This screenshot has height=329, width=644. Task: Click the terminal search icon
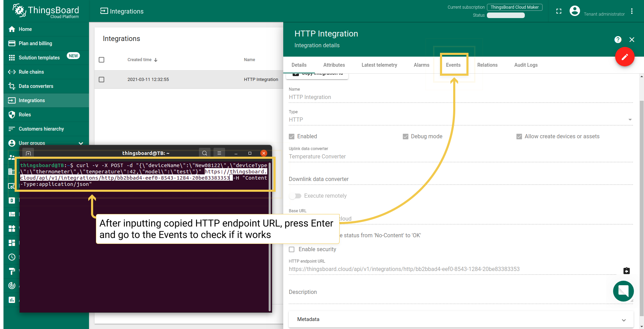205,153
